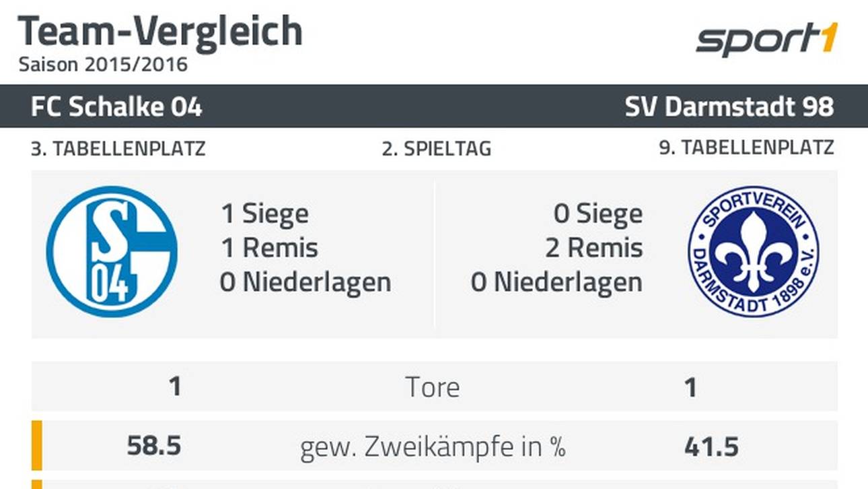The height and width of the screenshot is (489, 868).
Task: Click Darmstadt's 2 Remis stat
Action: [x=593, y=247]
